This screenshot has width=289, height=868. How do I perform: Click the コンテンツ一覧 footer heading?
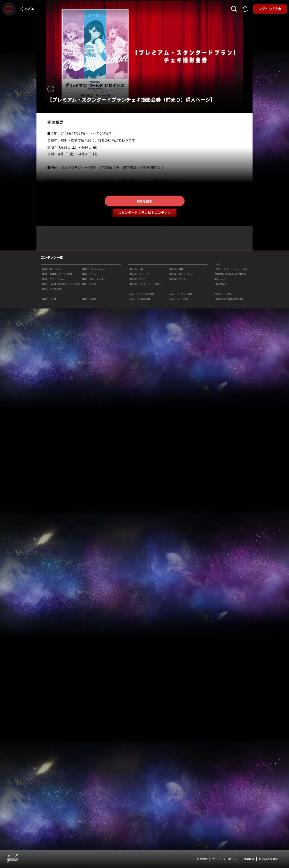(x=52, y=258)
